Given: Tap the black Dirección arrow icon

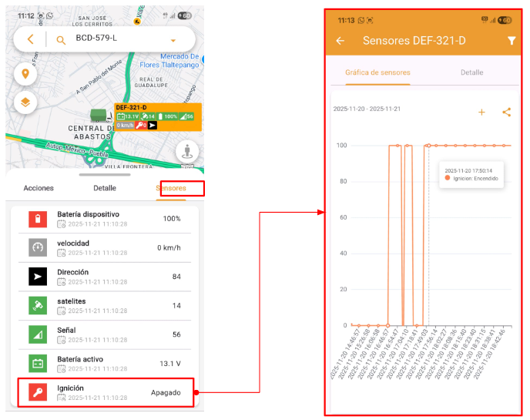Looking at the screenshot, I should [x=38, y=277].
